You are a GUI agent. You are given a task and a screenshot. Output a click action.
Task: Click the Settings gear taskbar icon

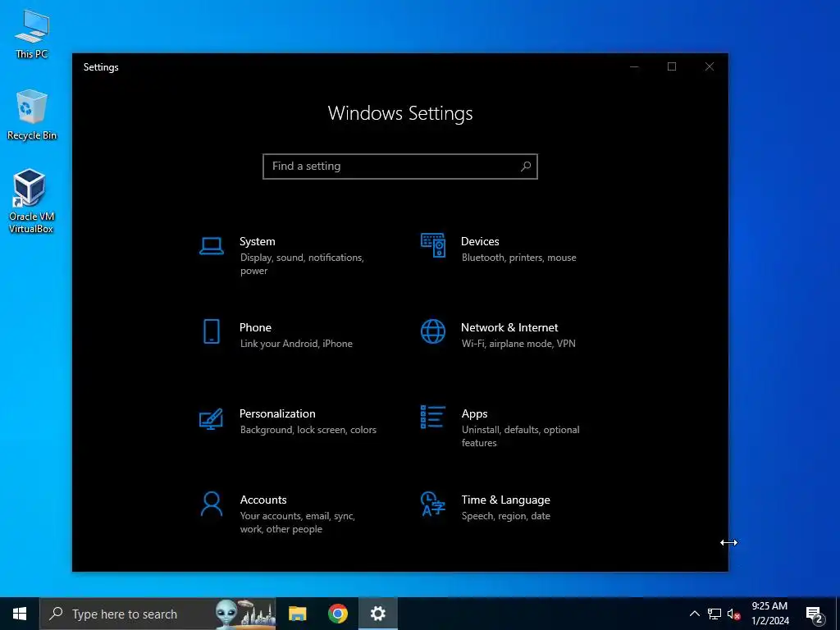[x=377, y=614]
